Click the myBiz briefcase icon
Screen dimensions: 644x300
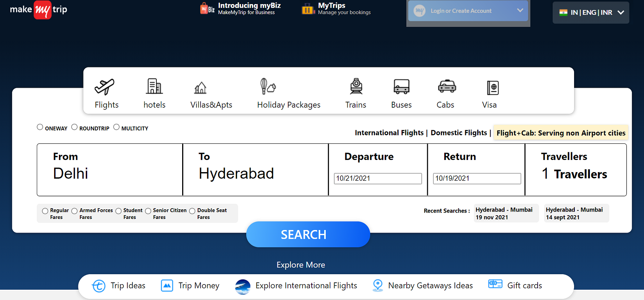(207, 8)
